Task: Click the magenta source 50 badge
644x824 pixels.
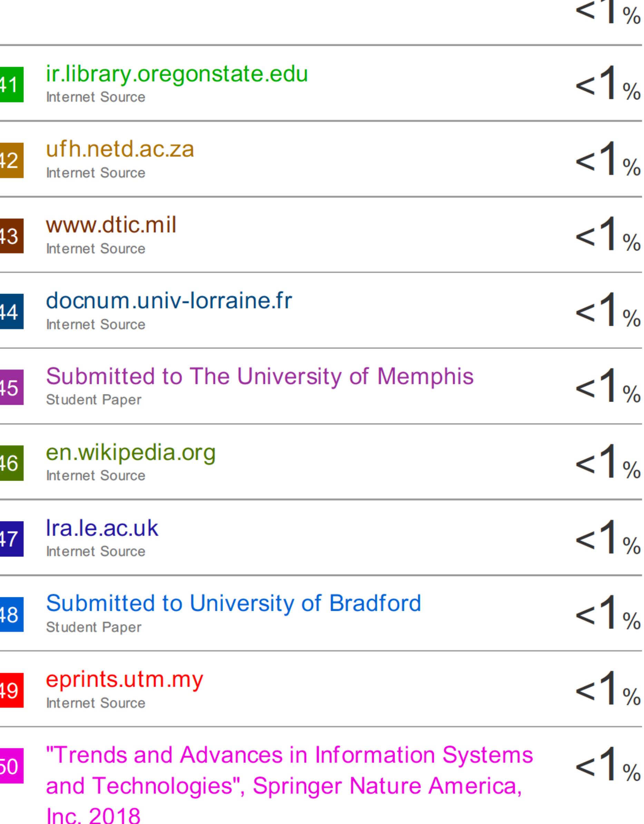Action: [11, 766]
